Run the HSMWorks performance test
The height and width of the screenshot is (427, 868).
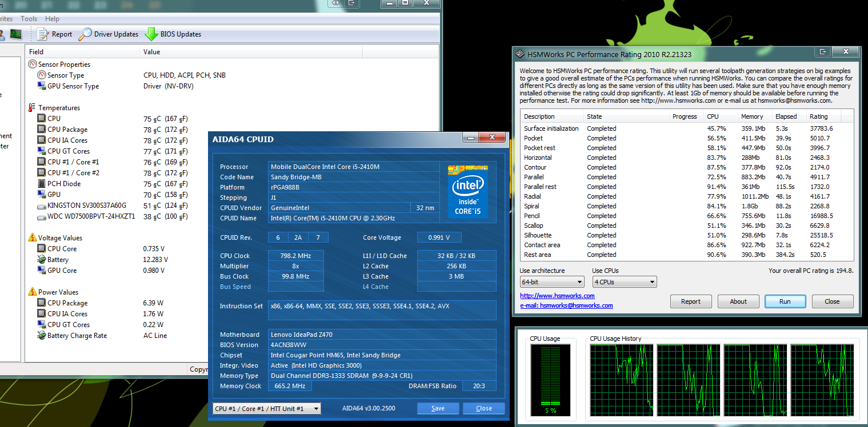(785, 301)
